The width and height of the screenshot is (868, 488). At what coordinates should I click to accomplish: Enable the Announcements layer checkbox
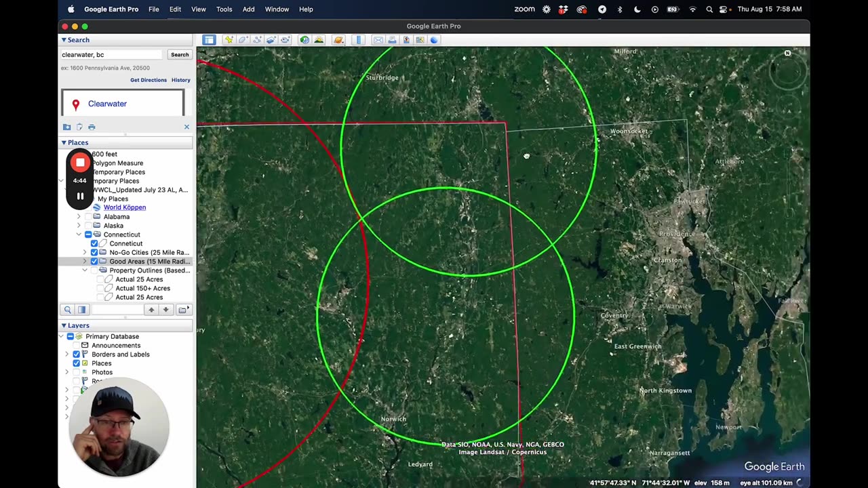tap(76, 346)
